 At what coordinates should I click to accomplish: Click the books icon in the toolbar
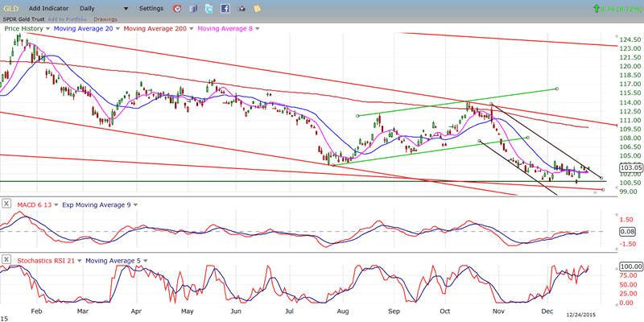click(x=193, y=8)
